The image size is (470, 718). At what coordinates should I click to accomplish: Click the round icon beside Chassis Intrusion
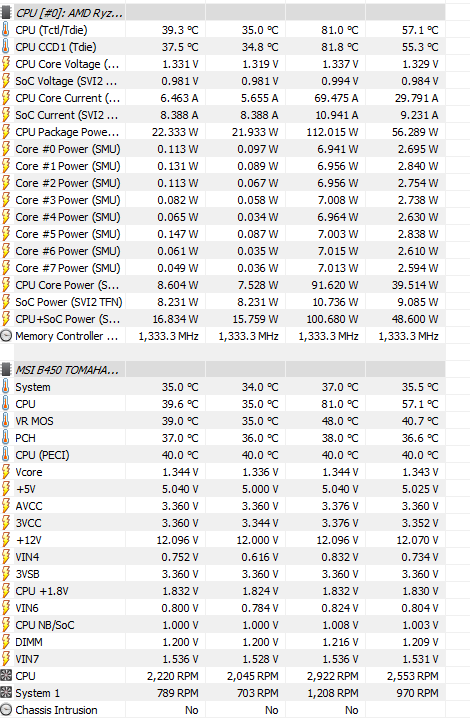tap(5, 710)
